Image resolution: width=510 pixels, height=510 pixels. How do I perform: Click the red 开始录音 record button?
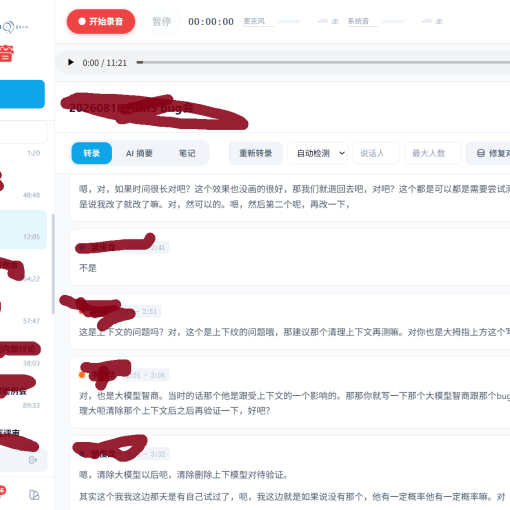(x=101, y=22)
